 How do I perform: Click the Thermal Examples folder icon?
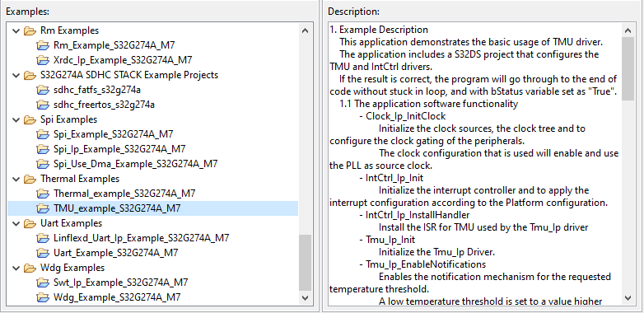tap(30, 179)
